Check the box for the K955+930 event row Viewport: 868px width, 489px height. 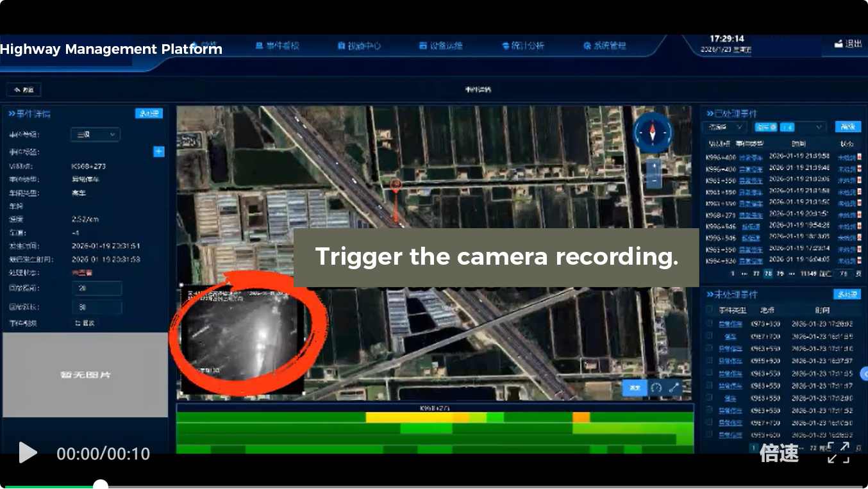(x=709, y=361)
